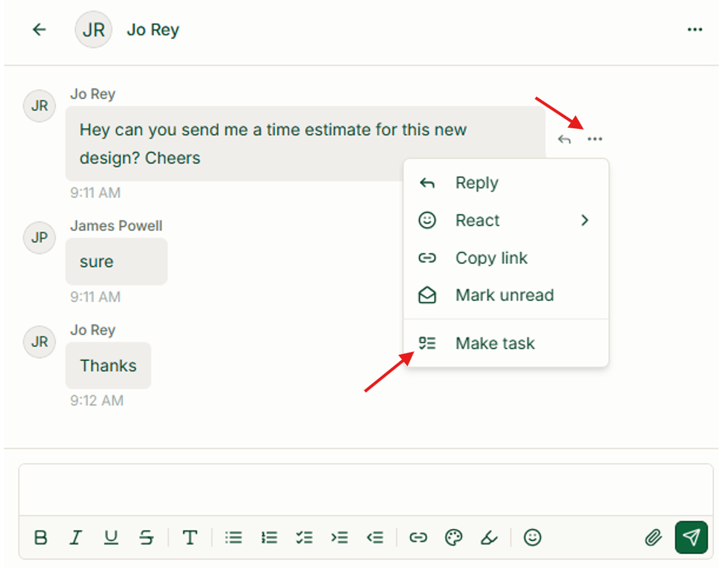Click JR avatar beside Thanks message
Screen dimensions: 728x568
click(x=39, y=342)
